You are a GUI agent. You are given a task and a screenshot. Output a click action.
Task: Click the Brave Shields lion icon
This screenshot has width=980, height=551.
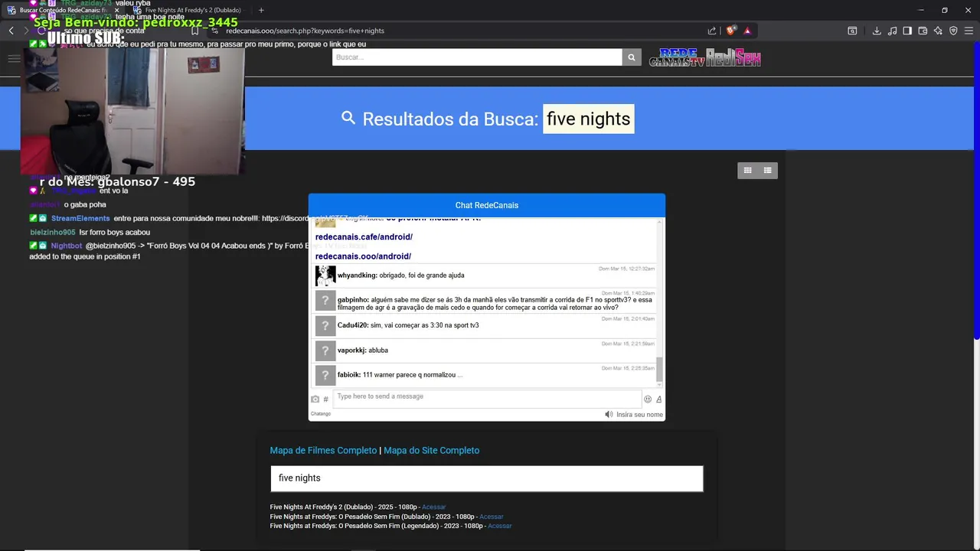(731, 31)
